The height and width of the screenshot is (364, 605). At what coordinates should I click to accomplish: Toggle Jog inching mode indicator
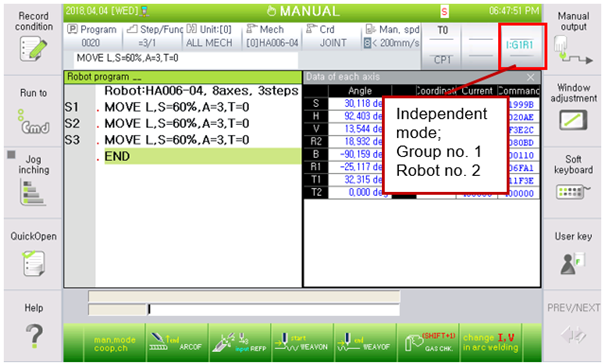[12, 155]
